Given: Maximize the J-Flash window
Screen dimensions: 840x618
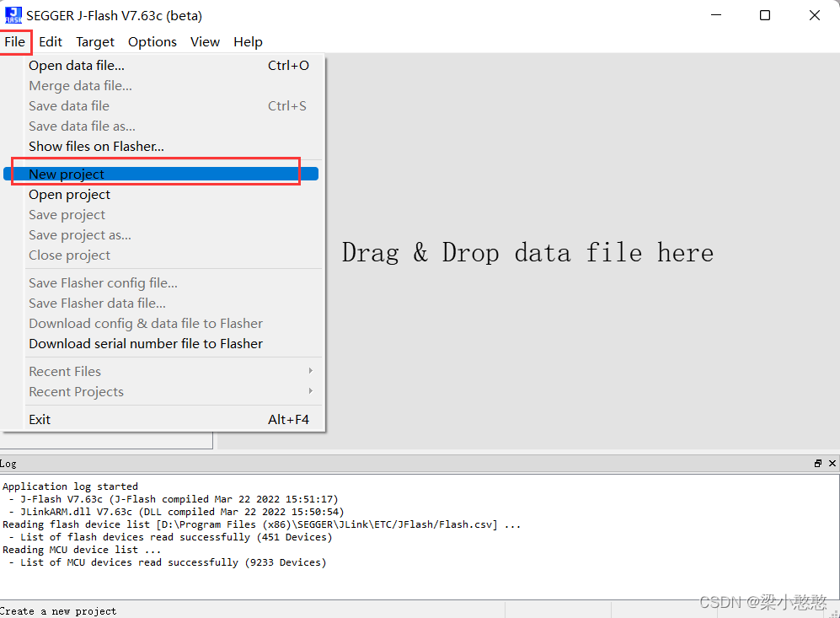Looking at the screenshot, I should tap(765, 15).
